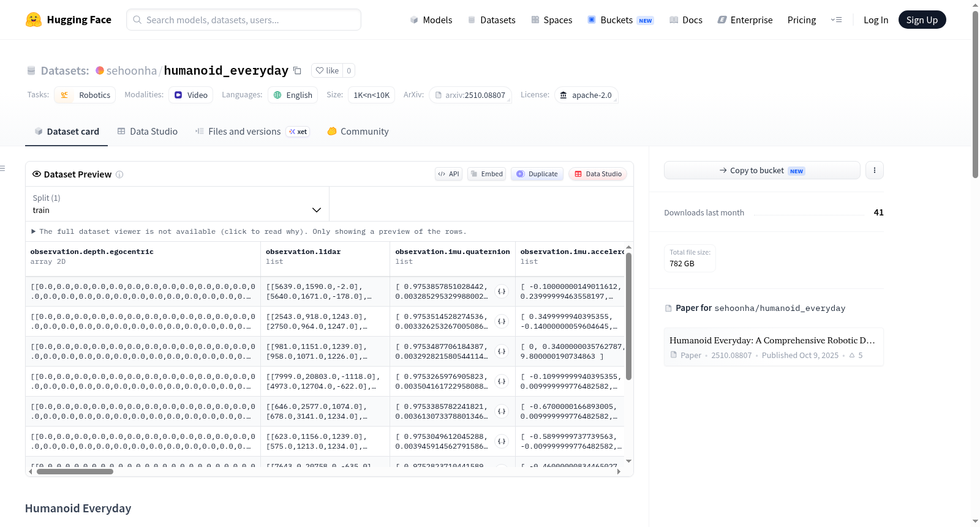
Task: Open the sehoonha profile link
Action: 132,70
